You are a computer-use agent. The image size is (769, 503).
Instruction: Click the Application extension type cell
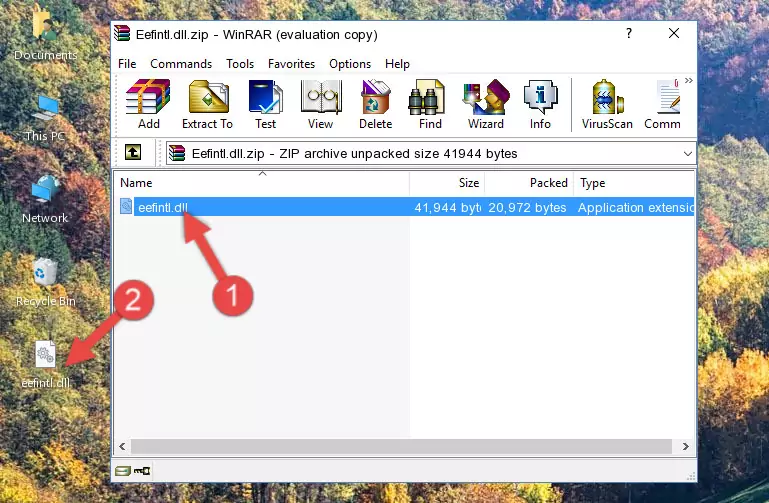[x=636, y=208]
